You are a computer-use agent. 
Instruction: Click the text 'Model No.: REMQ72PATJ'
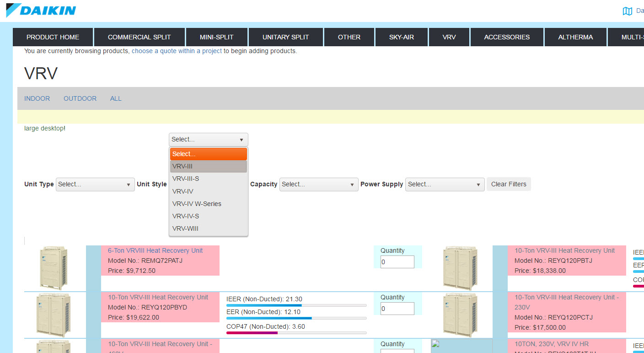(x=145, y=261)
